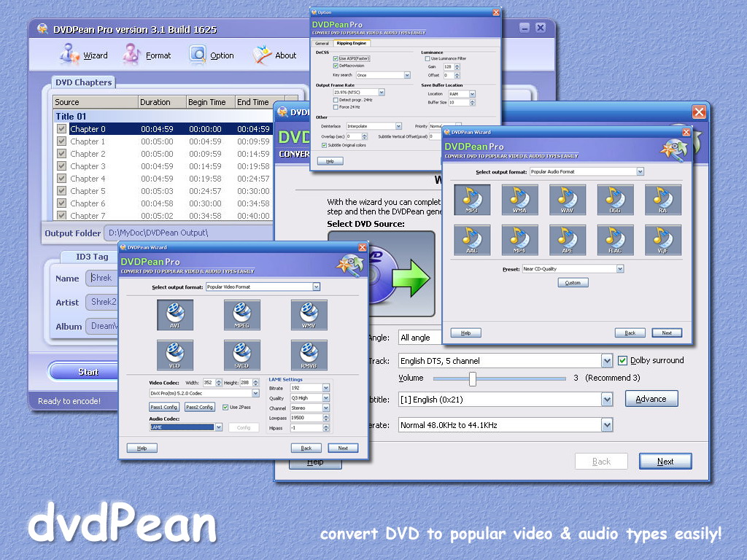Select the WMA audio format icon
Image resolution: width=747 pixels, height=560 pixels.
519,200
